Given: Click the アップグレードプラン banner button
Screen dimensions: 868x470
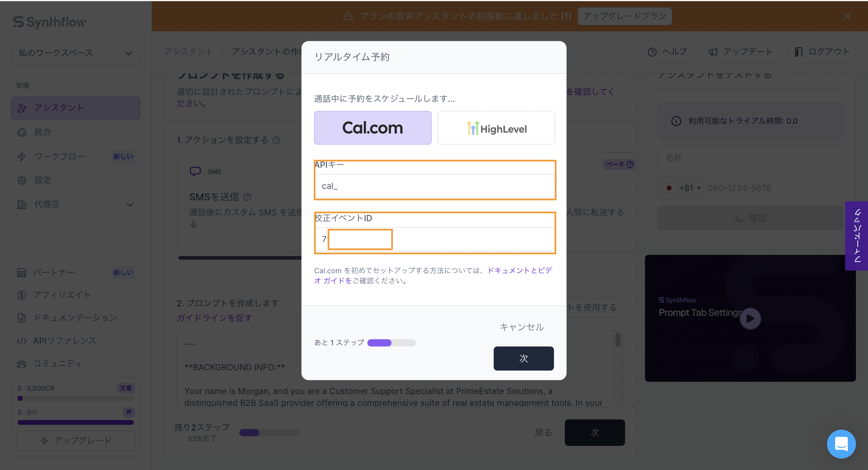Looking at the screenshot, I should click(625, 16).
